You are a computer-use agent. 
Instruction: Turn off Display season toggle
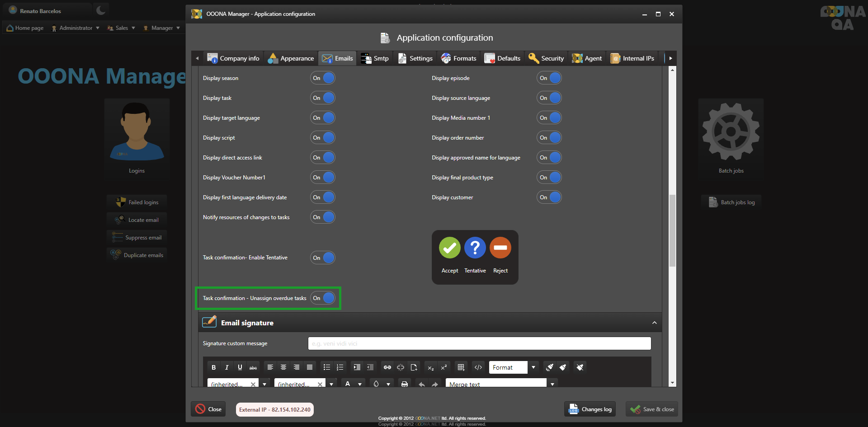[x=323, y=78]
